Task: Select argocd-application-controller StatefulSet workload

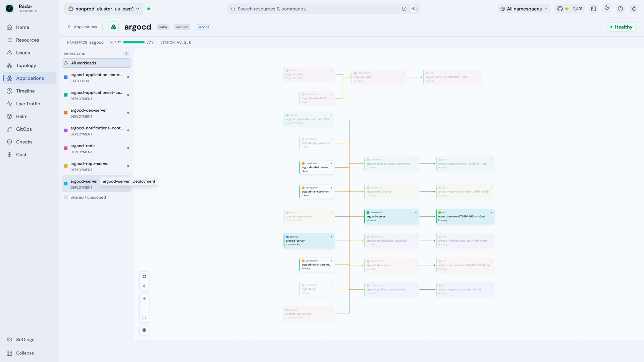Action: click(x=96, y=77)
